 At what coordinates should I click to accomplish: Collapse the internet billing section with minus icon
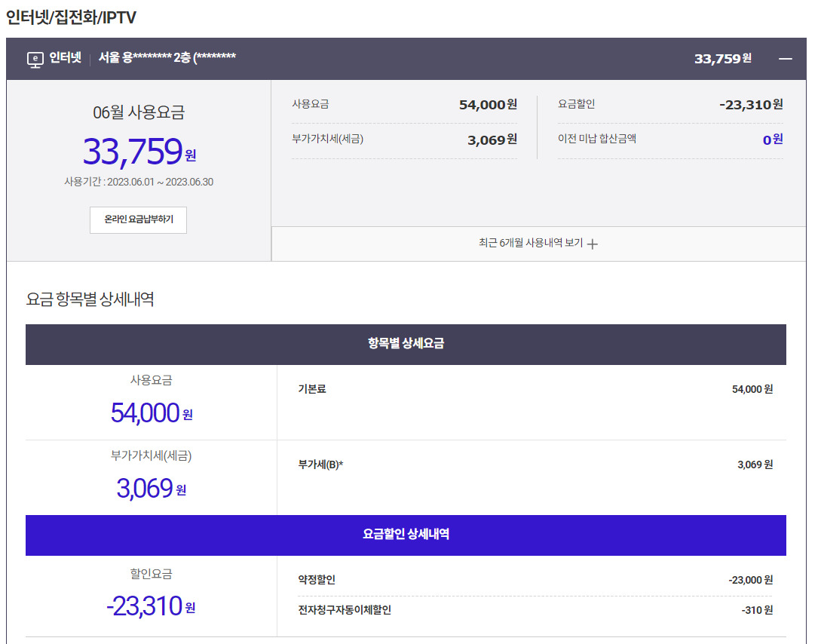click(x=786, y=59)
